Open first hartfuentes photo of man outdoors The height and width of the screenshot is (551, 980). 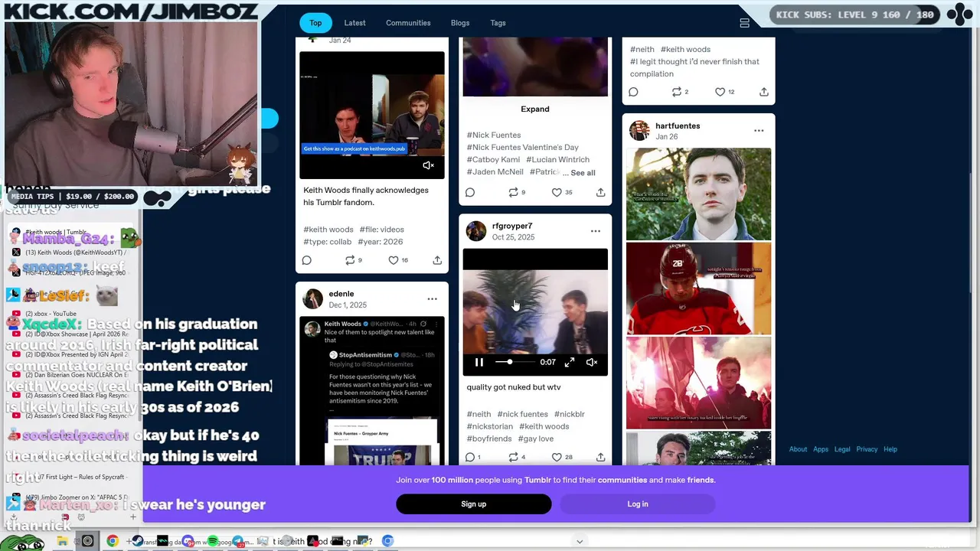[x=698, y=194]
